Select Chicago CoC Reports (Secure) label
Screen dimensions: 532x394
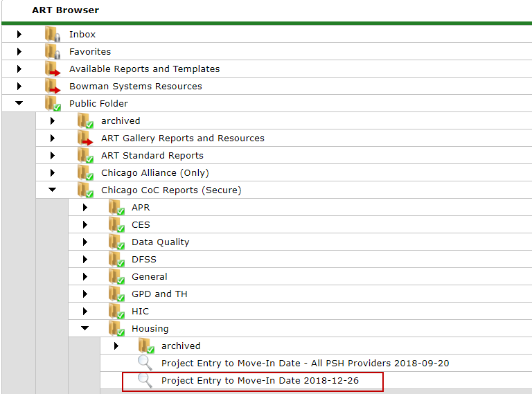click(171, 190)
